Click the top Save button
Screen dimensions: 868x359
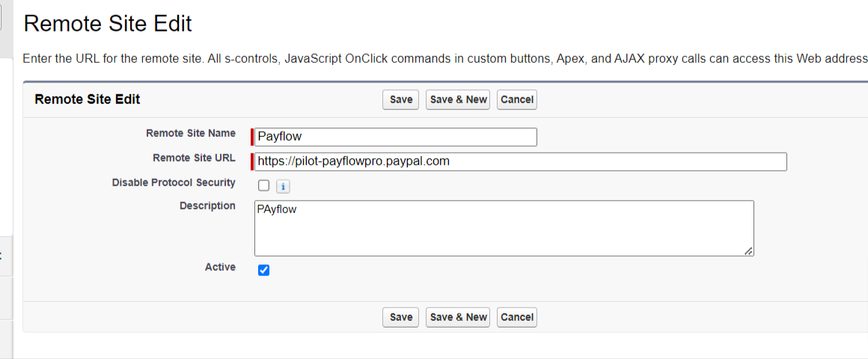pos(401,100)
